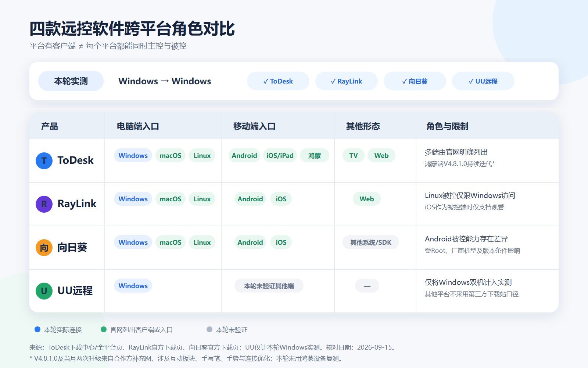Click the 电脑端入口 column header

(x=138, y=126)
